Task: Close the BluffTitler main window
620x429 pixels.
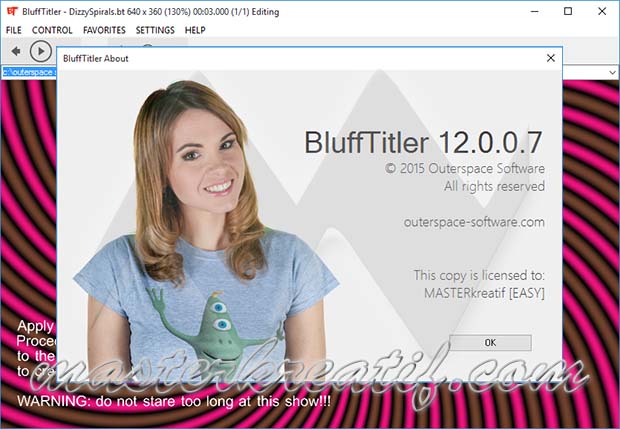Action: (x=602, y=11)
